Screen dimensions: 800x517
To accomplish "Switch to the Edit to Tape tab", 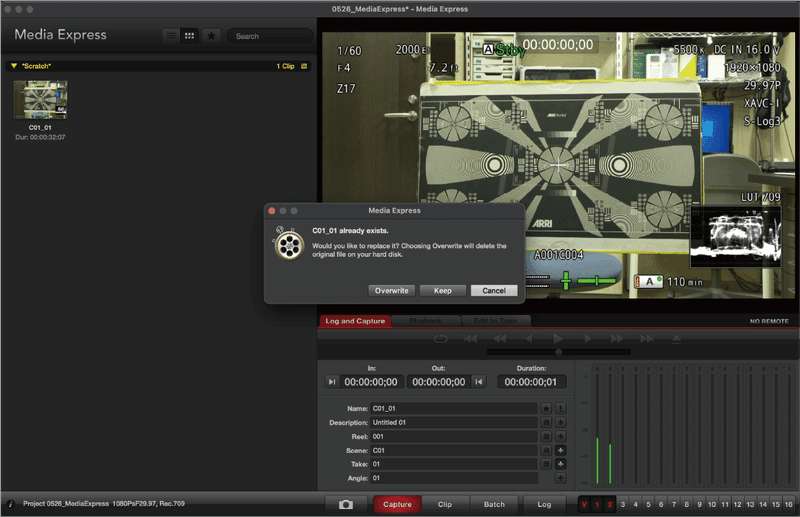I will 495,321.
